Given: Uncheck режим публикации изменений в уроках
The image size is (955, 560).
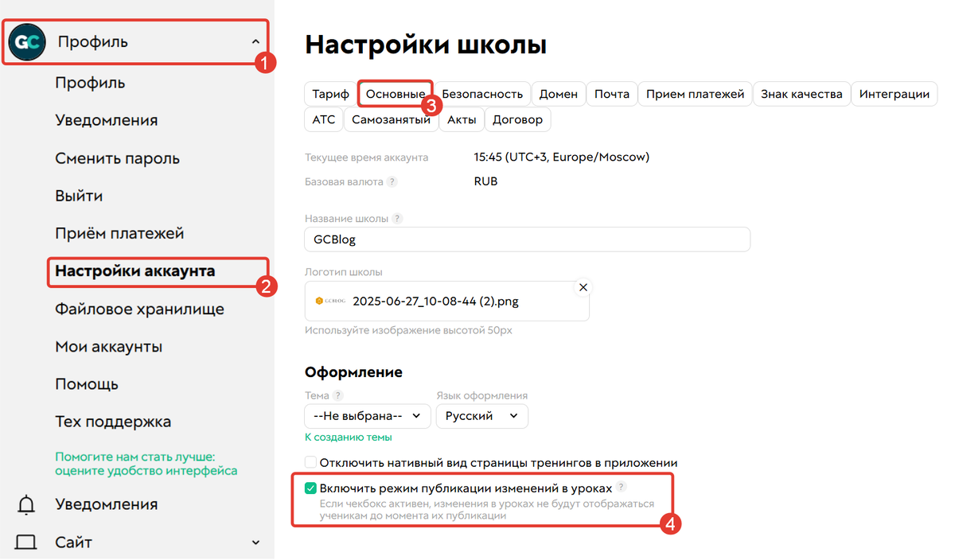Looking at the screenshot, I should (310, 488).
